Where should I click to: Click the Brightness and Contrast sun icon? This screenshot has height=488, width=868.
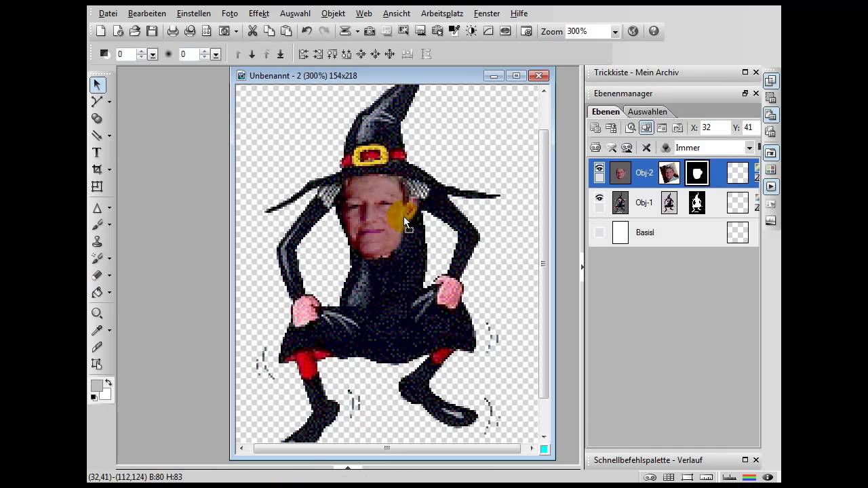tap(471, 31)
